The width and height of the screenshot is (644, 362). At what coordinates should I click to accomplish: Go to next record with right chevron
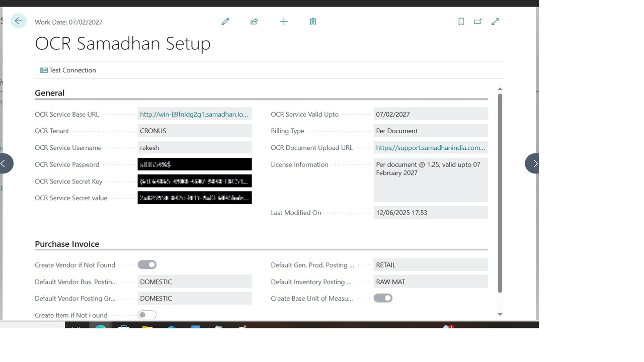533,163
